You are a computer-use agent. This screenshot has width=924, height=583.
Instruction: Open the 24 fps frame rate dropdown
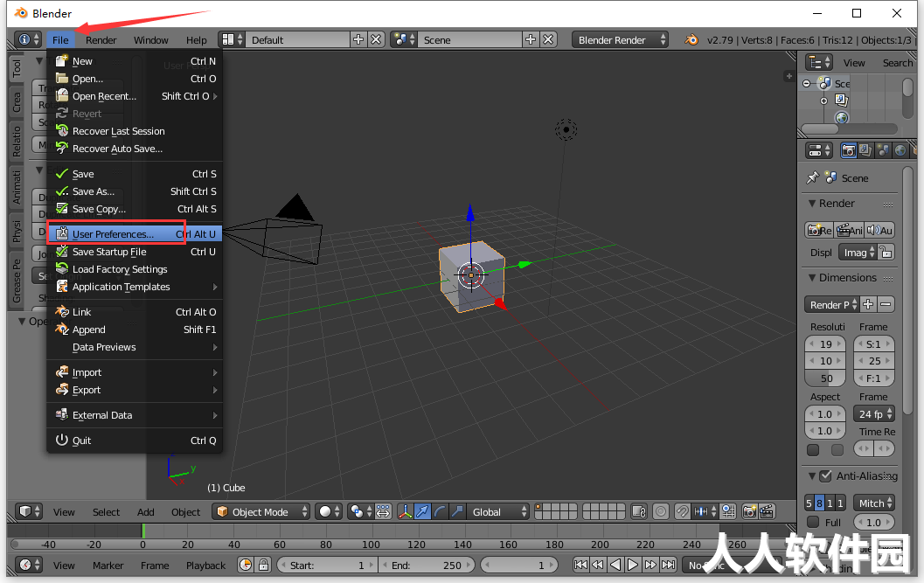(x=874, y=413)
